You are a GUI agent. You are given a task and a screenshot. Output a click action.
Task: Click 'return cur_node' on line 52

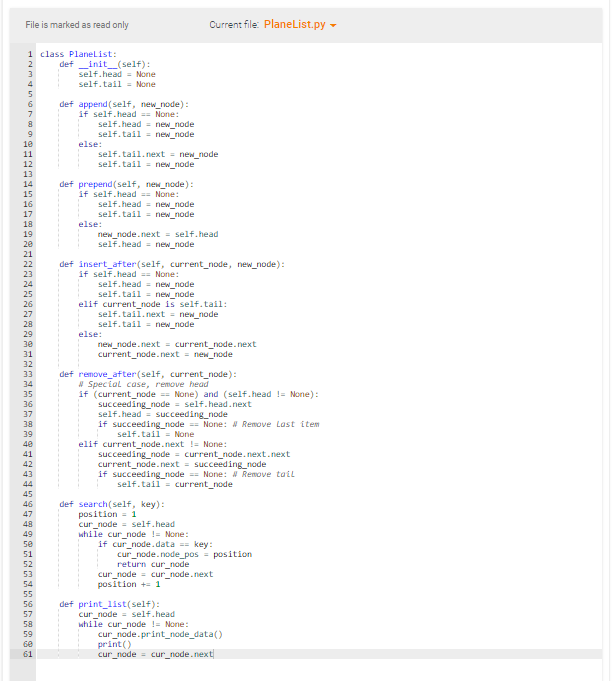(153, 563)
